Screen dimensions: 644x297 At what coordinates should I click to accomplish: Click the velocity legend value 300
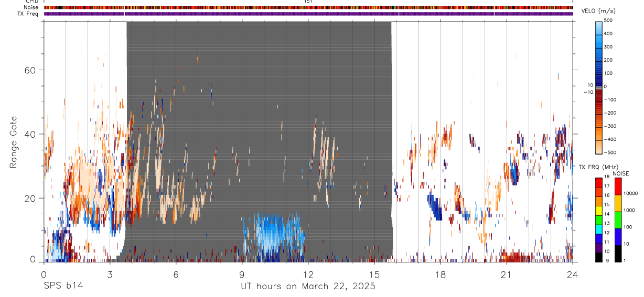click(x=609, y=47)
